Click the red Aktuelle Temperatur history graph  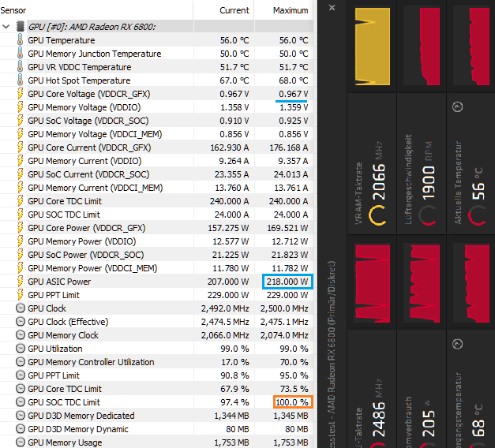click(x=479, y=47)
